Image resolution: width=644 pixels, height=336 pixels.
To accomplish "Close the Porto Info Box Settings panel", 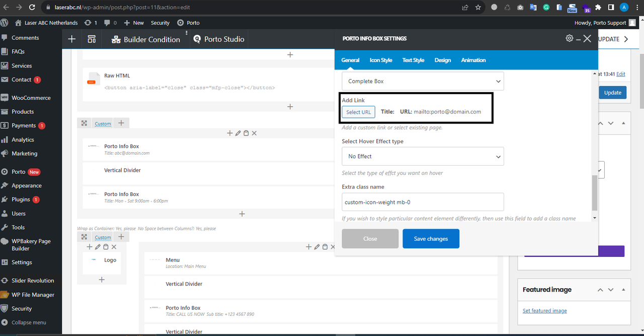I will 587,38.
